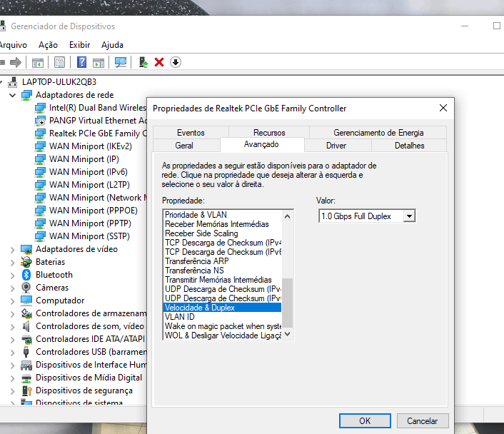Image resolution: width=504 pixels, height=434 pixels.
Task: Select Transferência ARP property
Action: pos(223,261)
